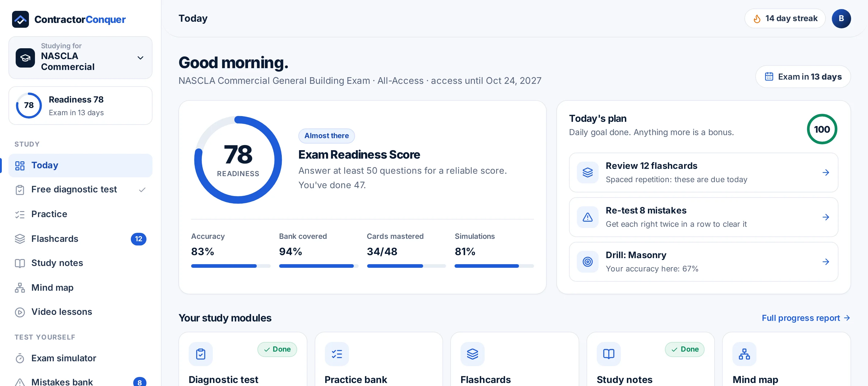The height and width of the screenshot is (386, 868).
Task: Select Today in the sidebar
Action: 80,165
